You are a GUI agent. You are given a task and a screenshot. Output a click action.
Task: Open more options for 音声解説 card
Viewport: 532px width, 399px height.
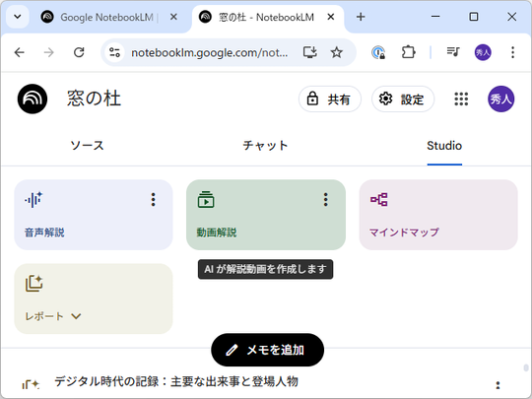[x=154, y=200]
